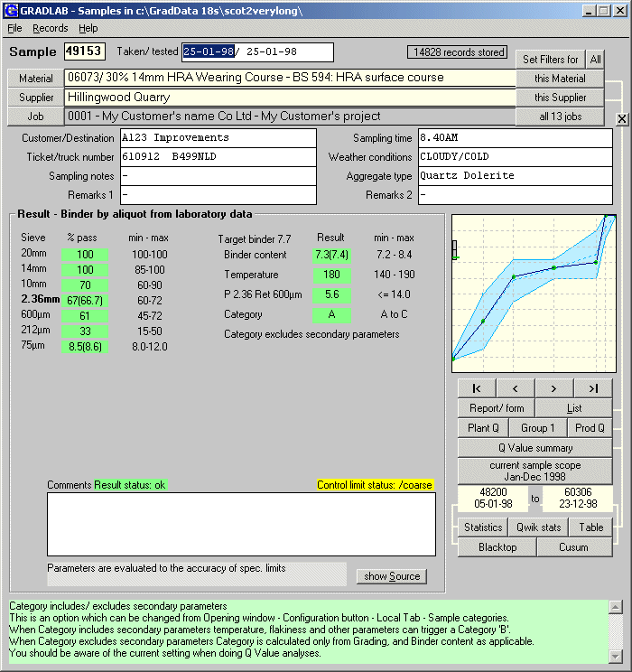Set filter for this Supplier
This screenshot has width=632, height=672.
point(560,98)
